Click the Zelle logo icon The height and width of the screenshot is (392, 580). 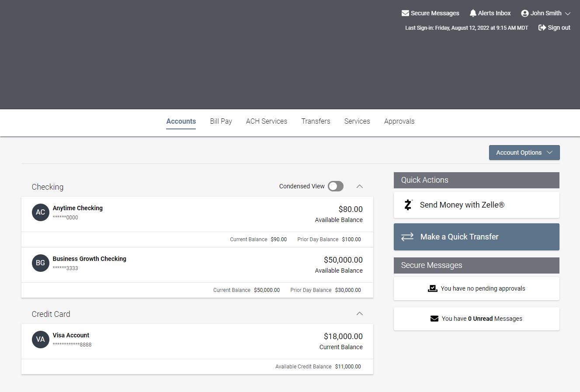click(408, 205)
